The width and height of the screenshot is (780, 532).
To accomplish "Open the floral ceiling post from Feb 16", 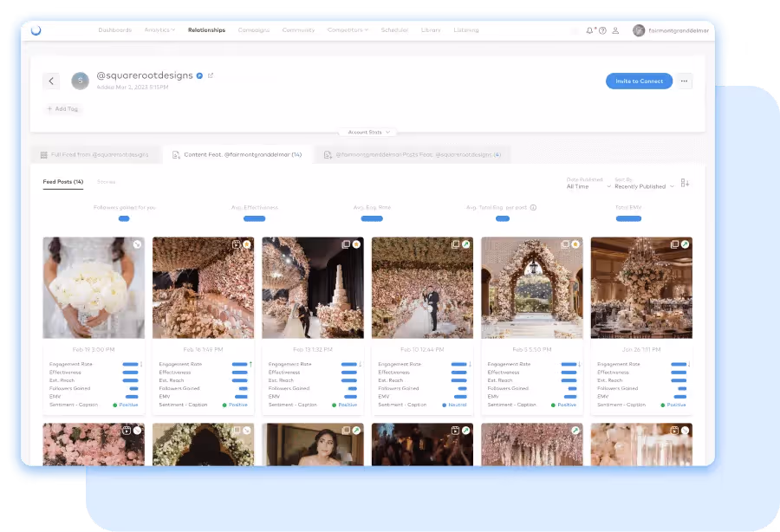I will coord(203,288).
